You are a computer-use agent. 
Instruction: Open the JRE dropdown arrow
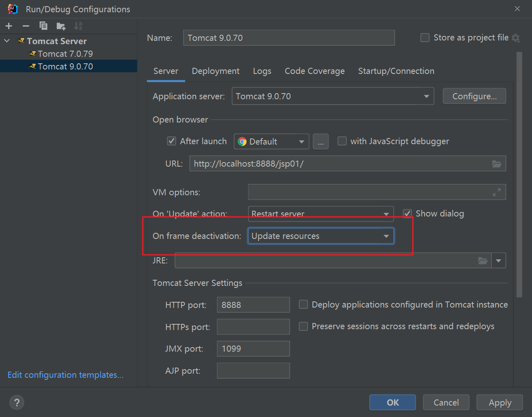click(x=499, y=261)
